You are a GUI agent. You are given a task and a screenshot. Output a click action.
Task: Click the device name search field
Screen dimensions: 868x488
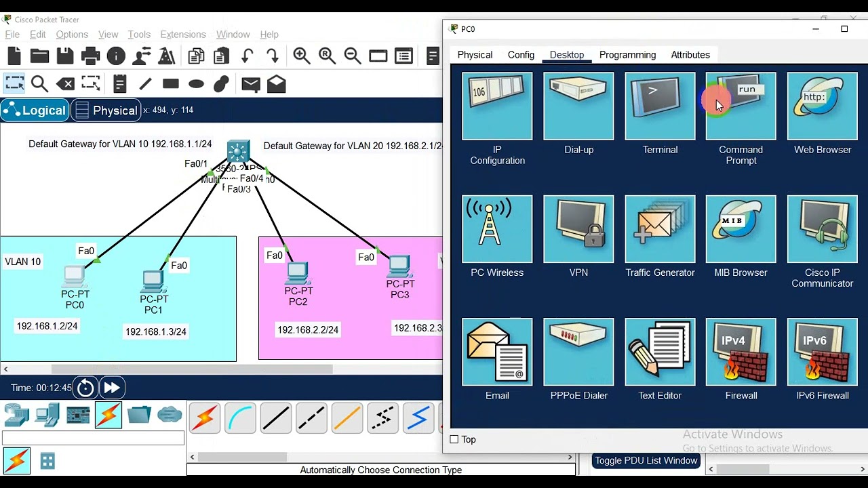pyautogui.click(x=93, y=439)
